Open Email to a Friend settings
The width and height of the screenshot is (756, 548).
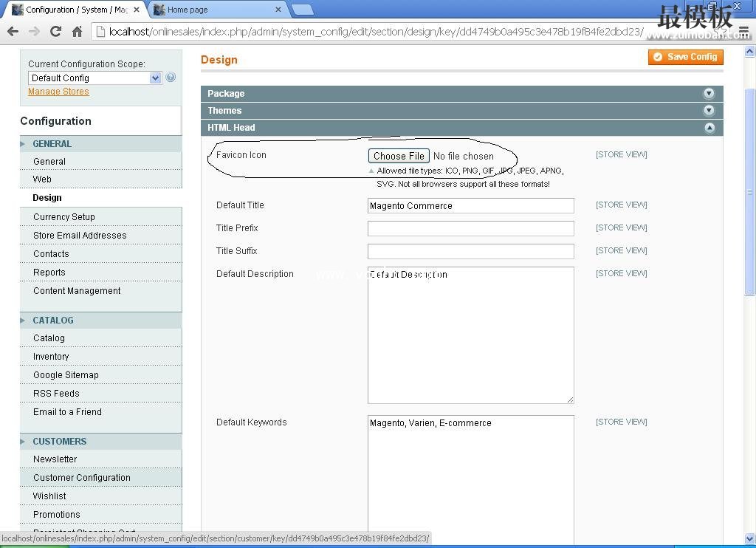(100, 412)
